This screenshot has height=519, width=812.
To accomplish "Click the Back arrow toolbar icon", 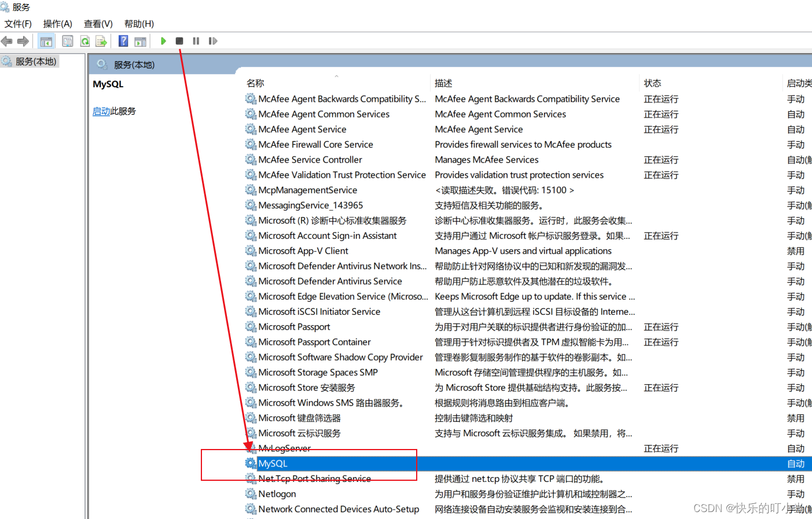I will tap(7, 41).
